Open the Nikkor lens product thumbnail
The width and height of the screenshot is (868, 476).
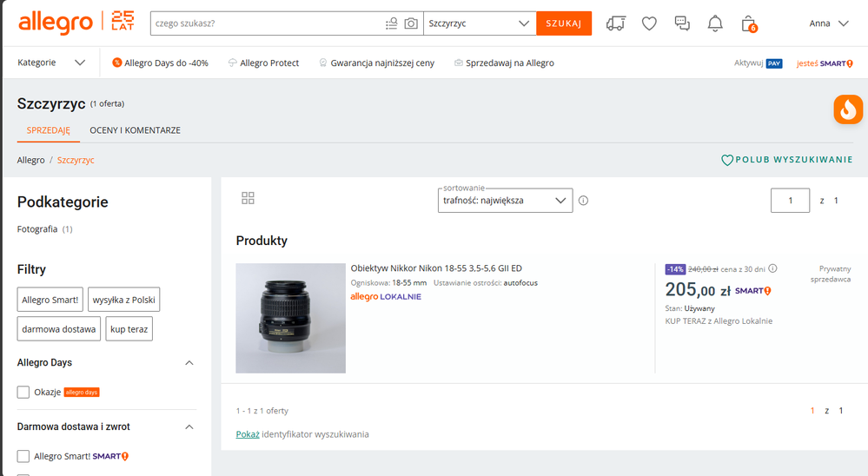(x=290, y=318)
